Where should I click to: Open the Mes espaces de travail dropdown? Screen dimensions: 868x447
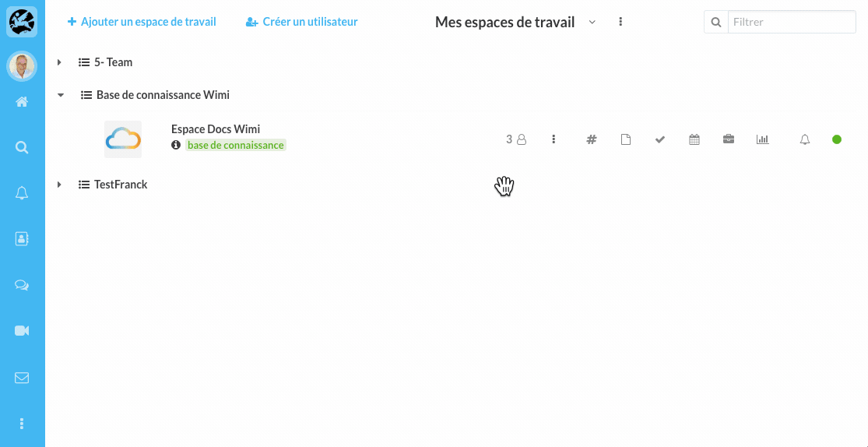(x=592, y=22)
